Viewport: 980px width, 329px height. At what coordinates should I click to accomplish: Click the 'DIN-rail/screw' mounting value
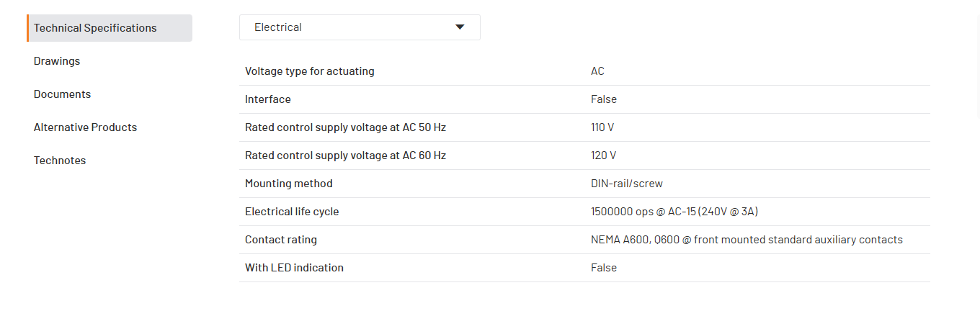pos(626,184)
